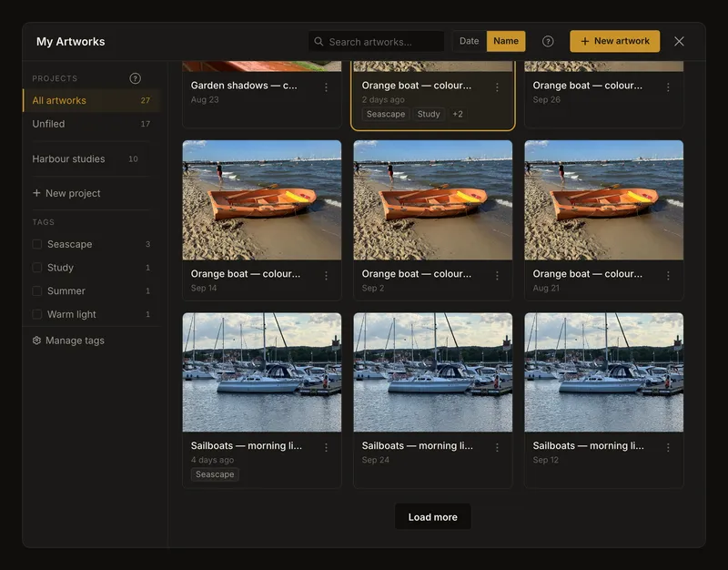Click the help icon beside the Name sort button
This screenshot has width=728, height=570.
[548, 41]
